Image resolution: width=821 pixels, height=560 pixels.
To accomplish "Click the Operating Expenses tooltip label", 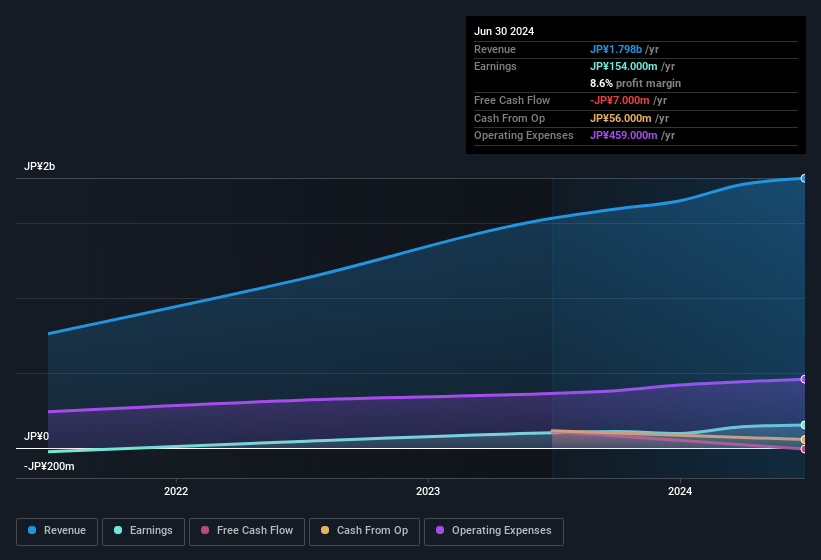I will tap(524, 136).
